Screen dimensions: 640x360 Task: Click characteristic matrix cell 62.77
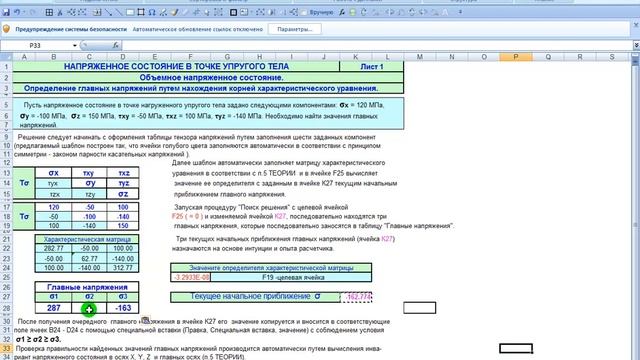point(89,258)
